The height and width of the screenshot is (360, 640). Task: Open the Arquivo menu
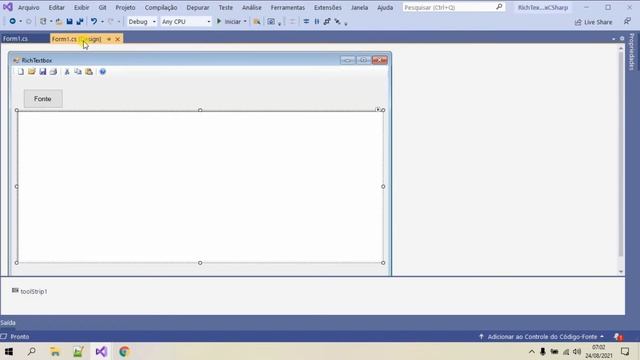(29, 7)
